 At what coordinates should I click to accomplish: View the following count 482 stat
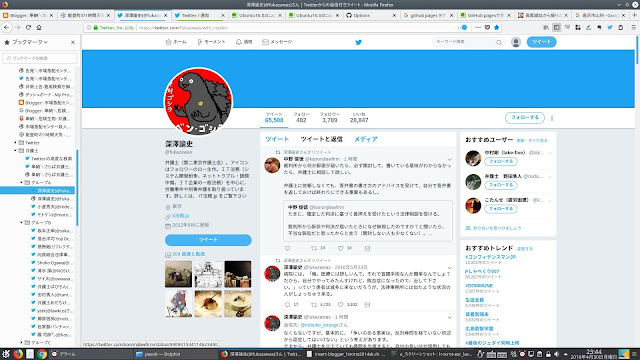301,118
